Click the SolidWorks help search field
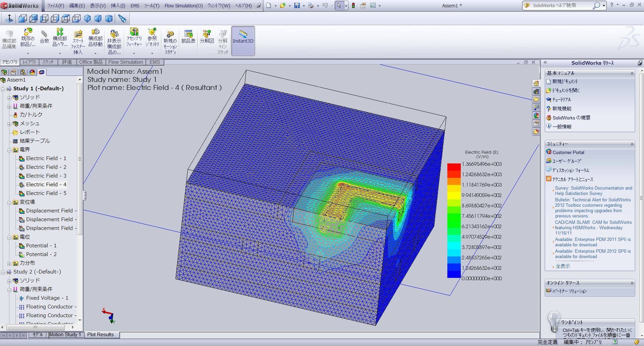Image resolution: width=644 pixels, height=346 pixels. pos(560,5)
